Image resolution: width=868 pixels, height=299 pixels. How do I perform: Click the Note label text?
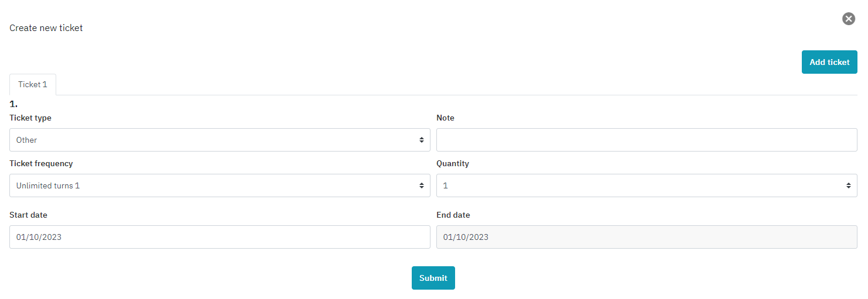tap(445, 118)
